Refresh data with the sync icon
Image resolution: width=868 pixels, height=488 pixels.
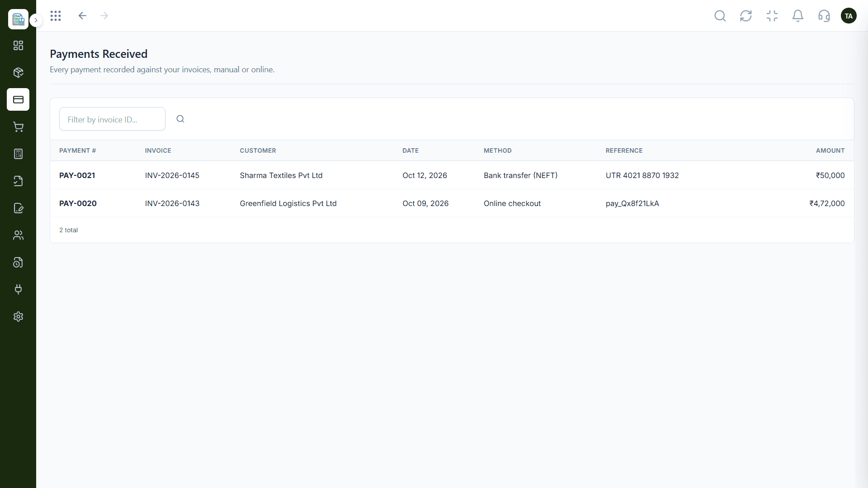(746, 16)
